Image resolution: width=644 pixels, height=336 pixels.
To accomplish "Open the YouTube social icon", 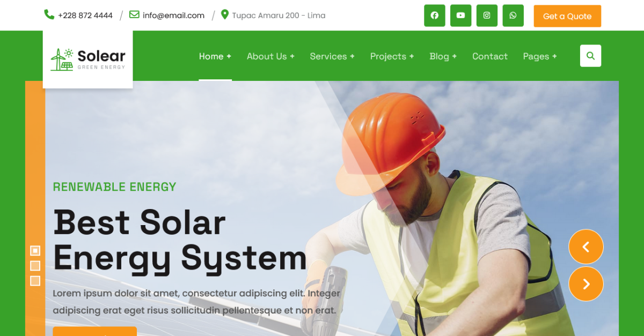I will 460,16.
